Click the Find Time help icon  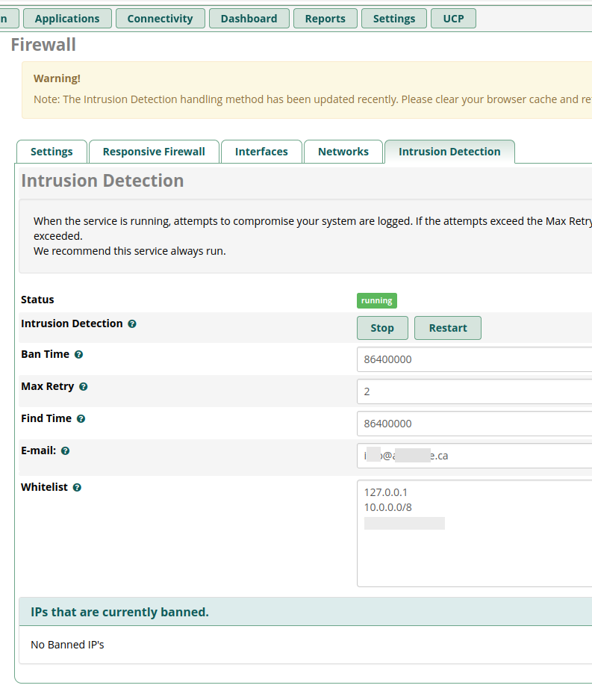[x=81, y=419]
